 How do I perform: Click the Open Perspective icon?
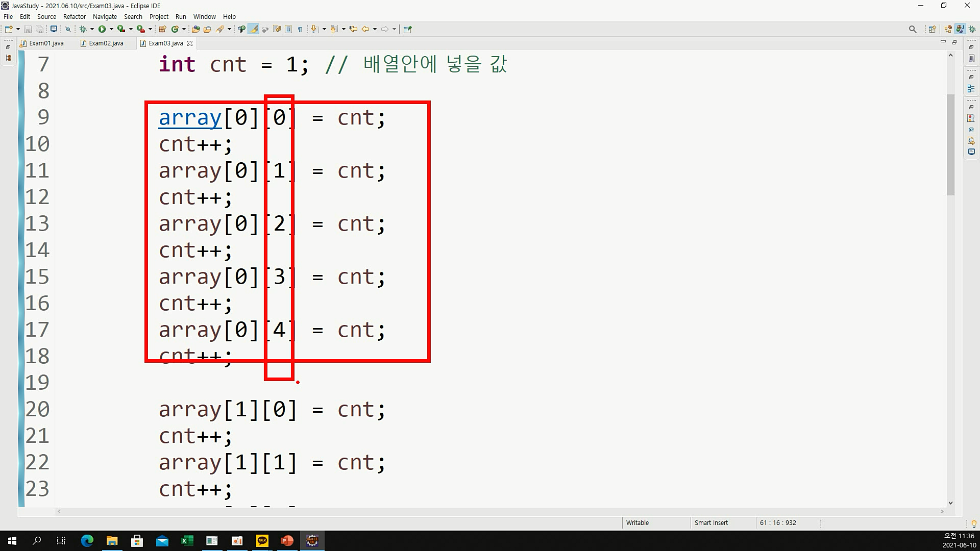(932, 29)
